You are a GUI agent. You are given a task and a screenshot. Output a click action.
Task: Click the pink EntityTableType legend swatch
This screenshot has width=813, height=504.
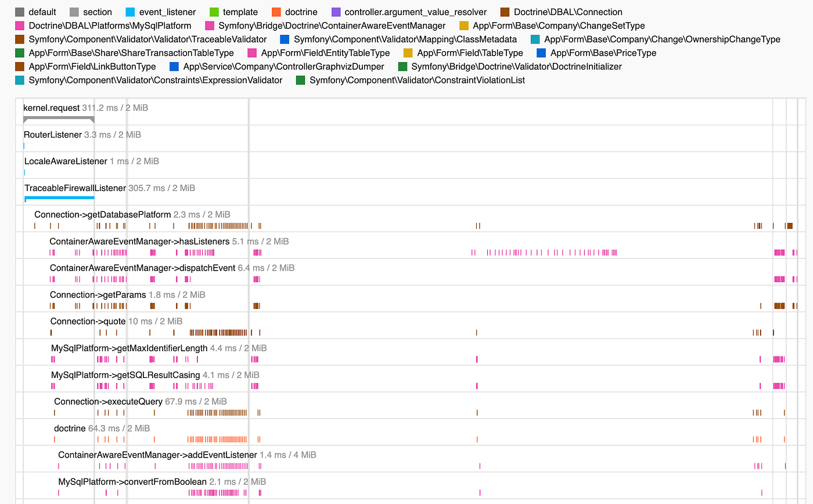coord(253,53)
